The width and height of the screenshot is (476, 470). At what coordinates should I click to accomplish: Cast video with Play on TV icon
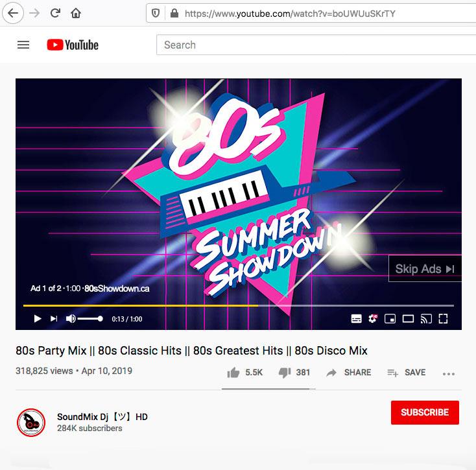(x=426, y=319)
